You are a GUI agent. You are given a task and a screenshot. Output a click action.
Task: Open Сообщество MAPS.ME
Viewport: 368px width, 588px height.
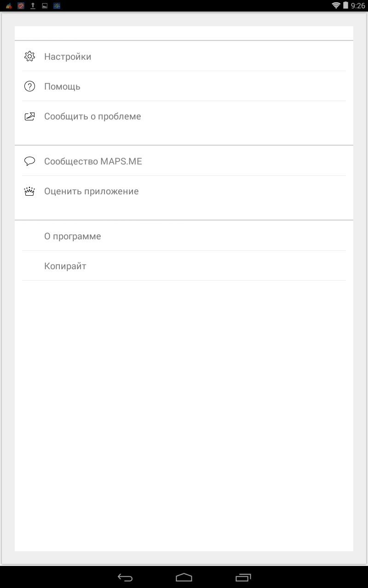pyautogui.click(x=93, y=161)
